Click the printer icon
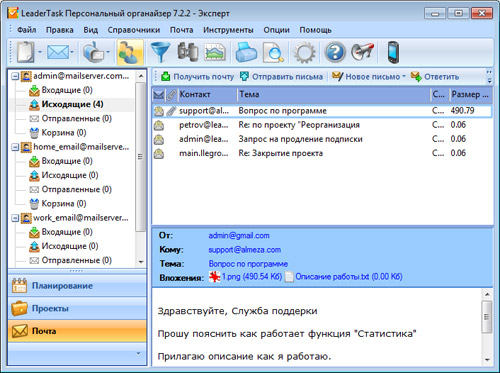Image resolution: width=500 pixels, height=373 pixels. coord(246,52)
